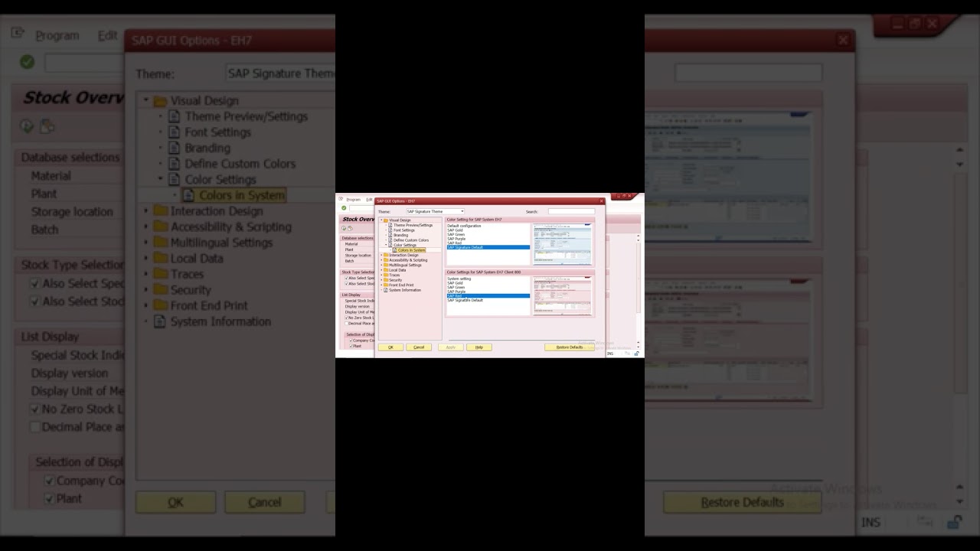Click the Branding page icon in sharp dialog

390,235
